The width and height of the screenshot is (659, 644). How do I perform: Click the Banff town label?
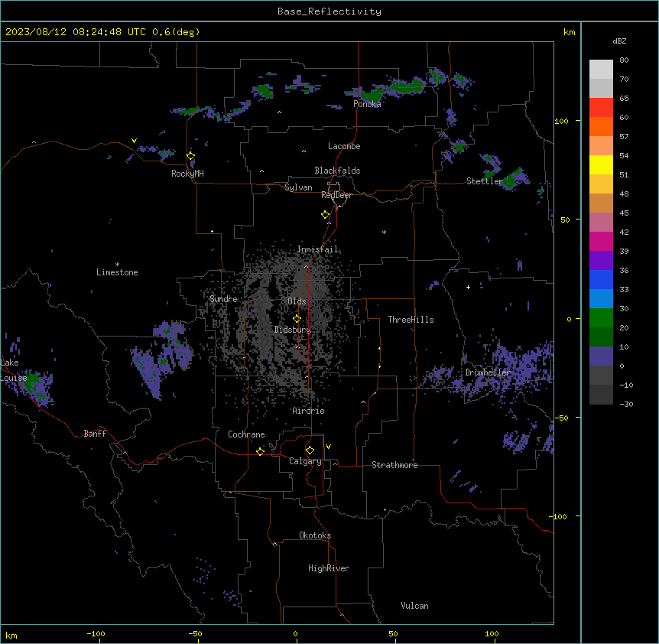pyautogui.click(x=95, y=434)
